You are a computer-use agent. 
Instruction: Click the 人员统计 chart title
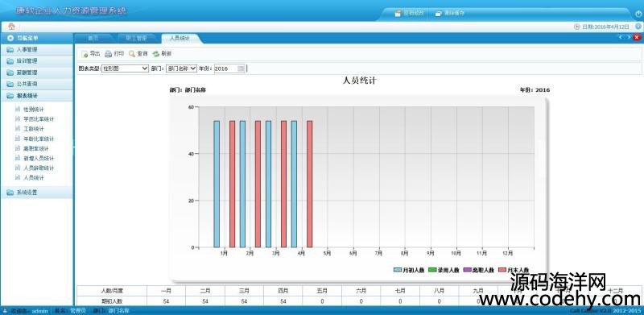click(359, 81)
